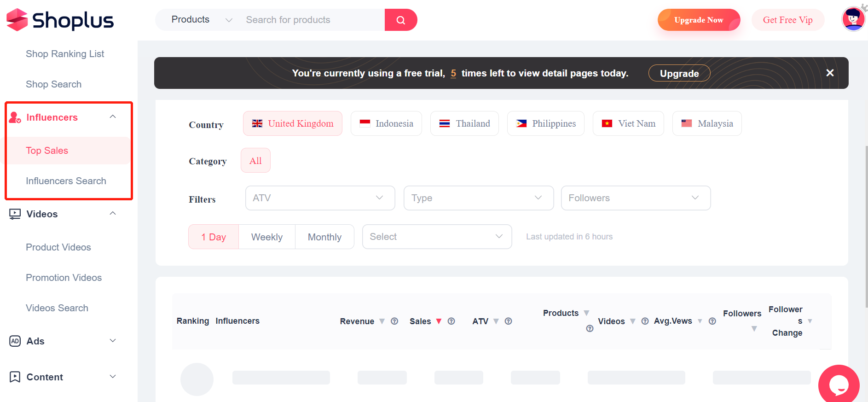The width and height of the screenshot is (868, 402).
Task: Switch to Weekly period
Action: point(267,237)
